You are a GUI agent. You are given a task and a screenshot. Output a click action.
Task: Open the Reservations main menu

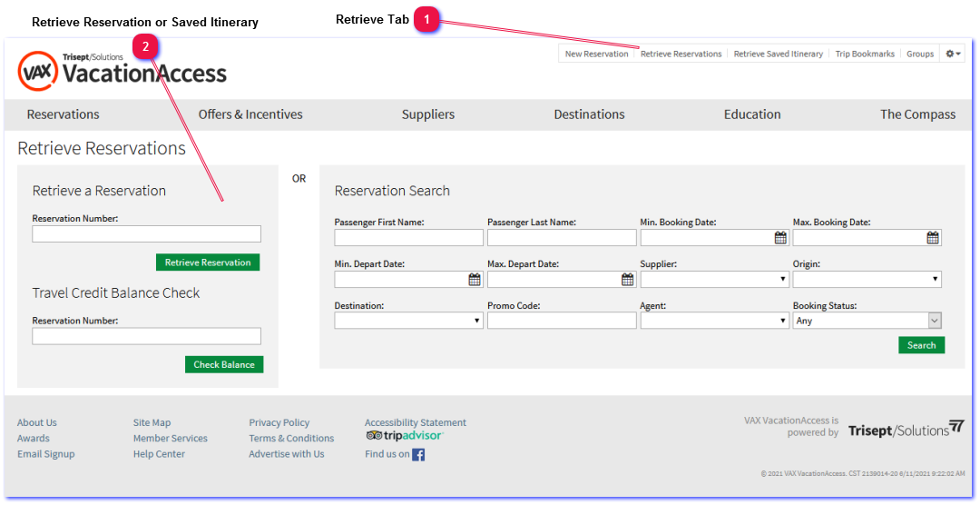point(64,114)
